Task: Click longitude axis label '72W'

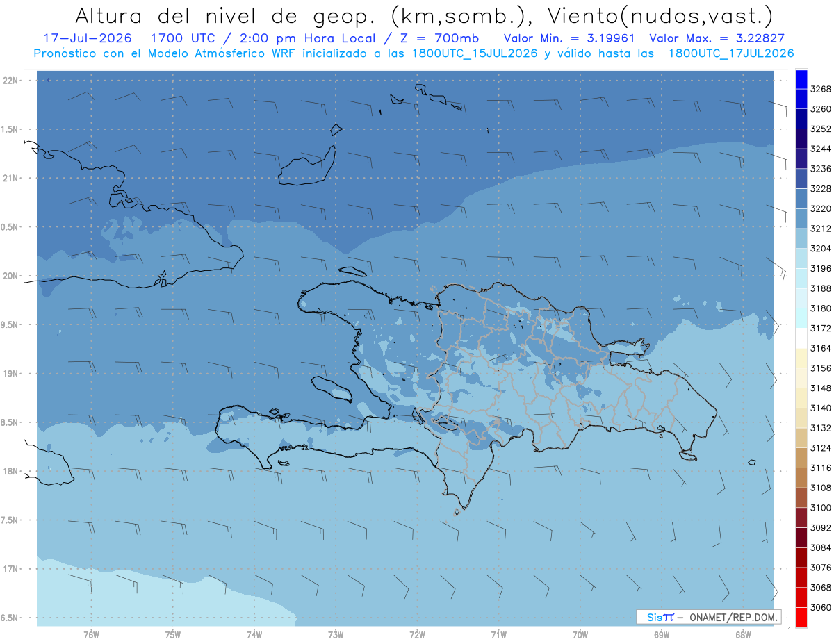Action: (x=417, y=635)
